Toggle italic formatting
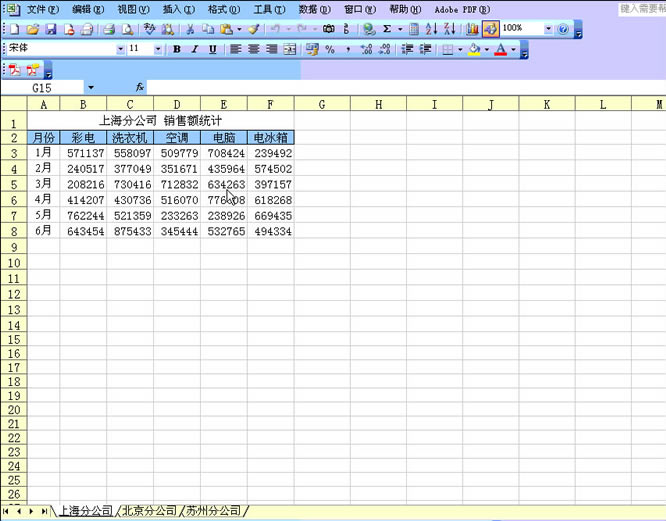The width and height of the screenshot is (666, 521). [195, 49]
